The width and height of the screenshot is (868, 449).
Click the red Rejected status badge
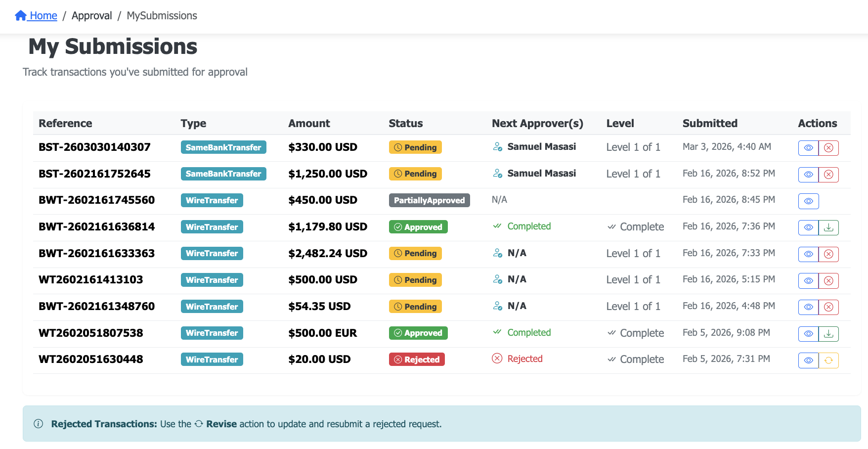pyautogui.click(x=417, y=359)
